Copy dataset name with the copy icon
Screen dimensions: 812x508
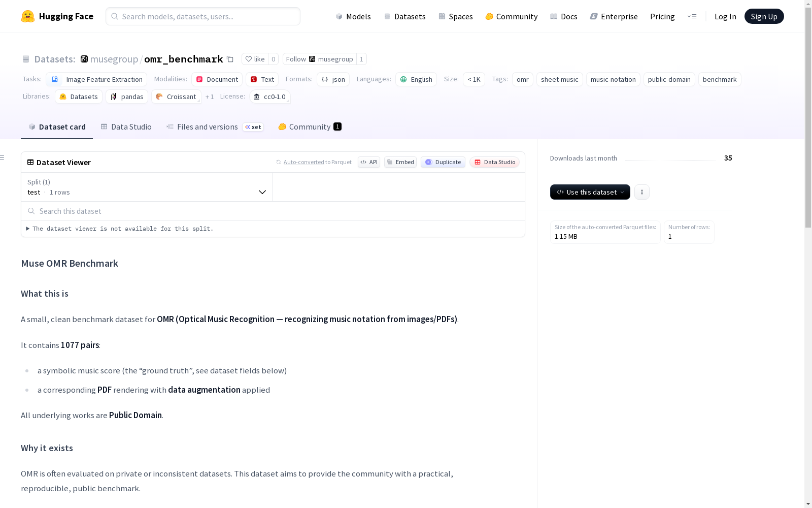[230, 59]
